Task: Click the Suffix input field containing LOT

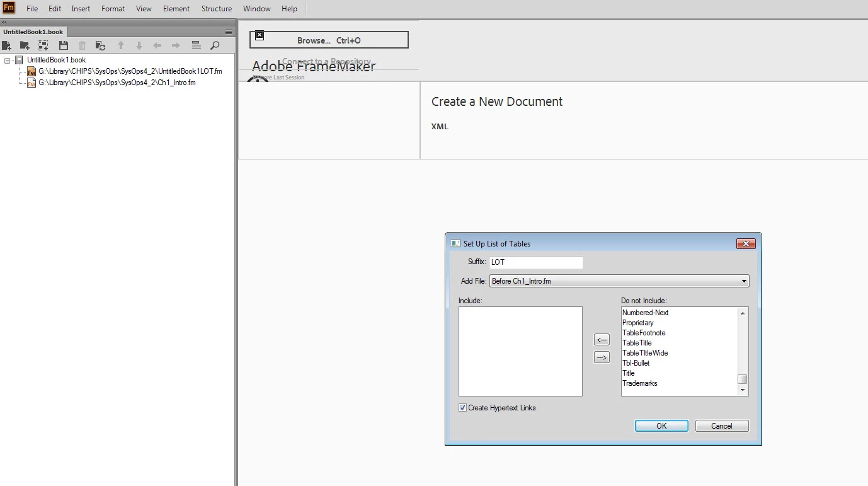Action: 536,262
